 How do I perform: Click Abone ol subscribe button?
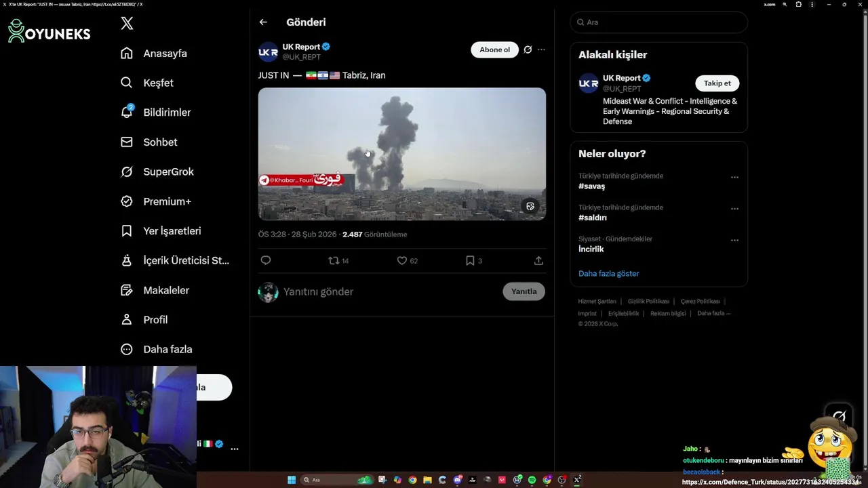494,49
